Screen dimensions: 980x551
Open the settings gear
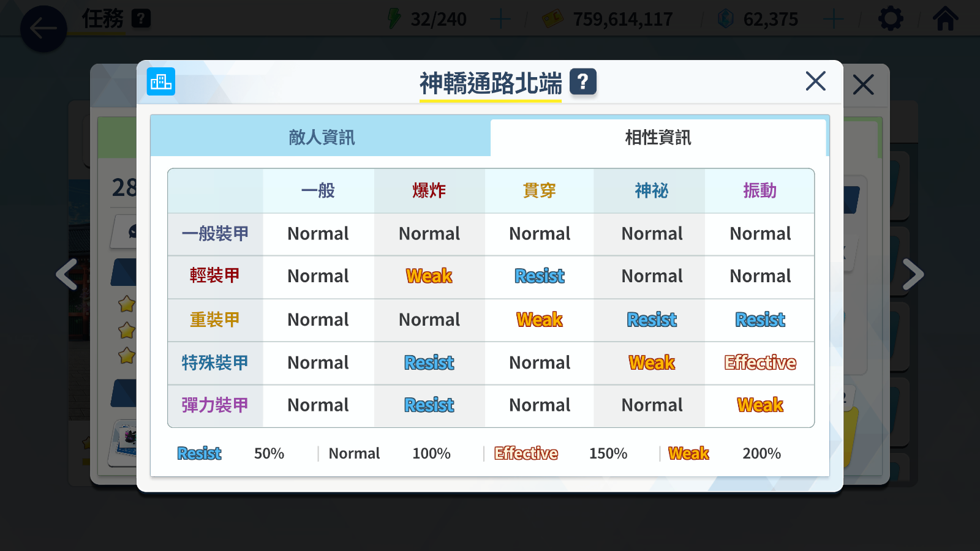point(891,19)
